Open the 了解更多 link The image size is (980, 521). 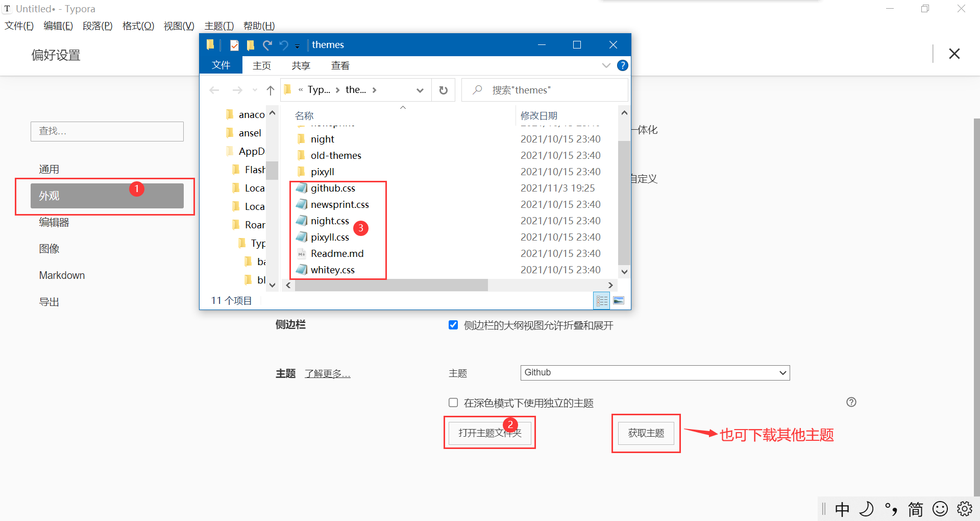[327, 373]
